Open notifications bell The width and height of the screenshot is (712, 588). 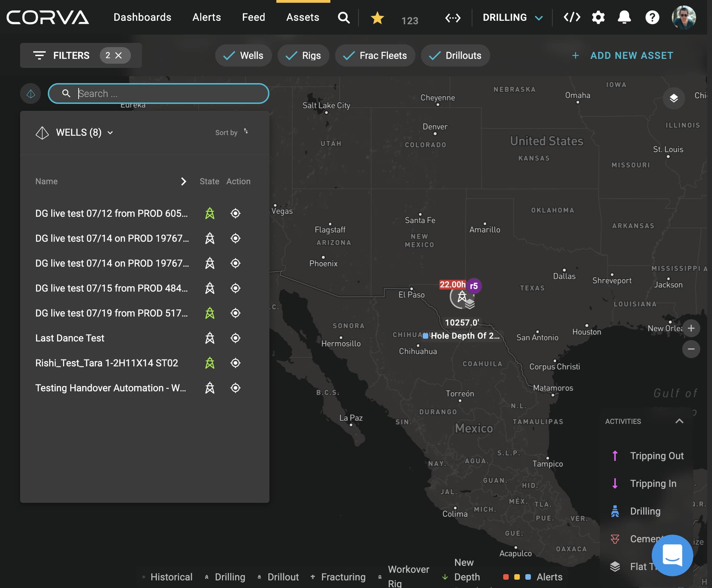pos(624,17)
